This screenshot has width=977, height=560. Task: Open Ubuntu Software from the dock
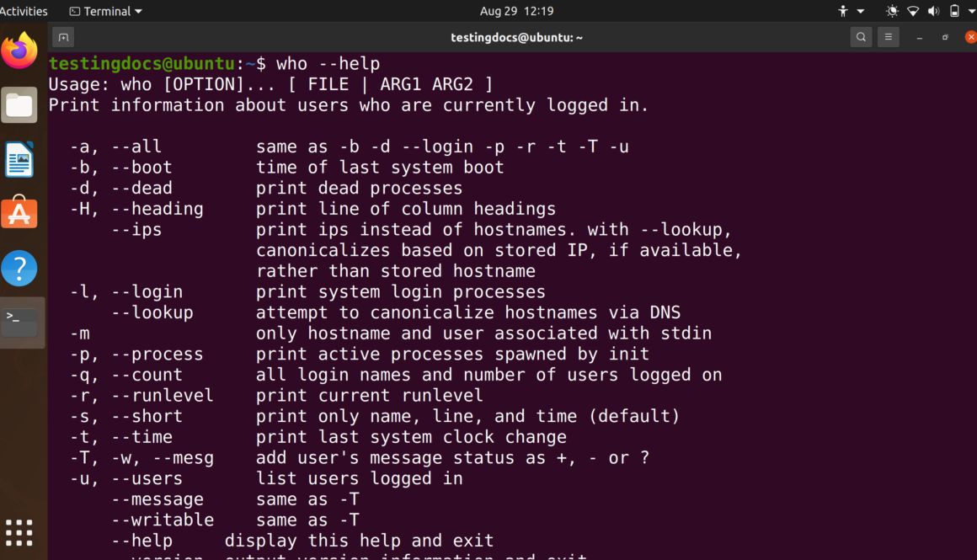click(19, 214)
